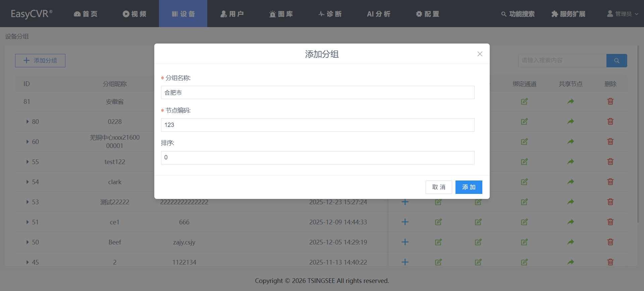Click the 分组名称 input field
This screenshot has width=644, height=291.
tap(317, 92)
